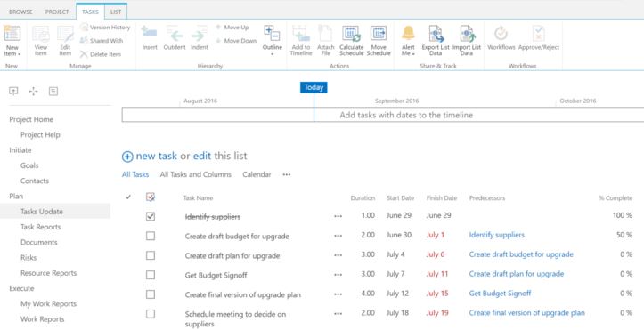Click the New Item ribbon icon
The width and height of the screenshot is (644, 330).
click(12, 34)
